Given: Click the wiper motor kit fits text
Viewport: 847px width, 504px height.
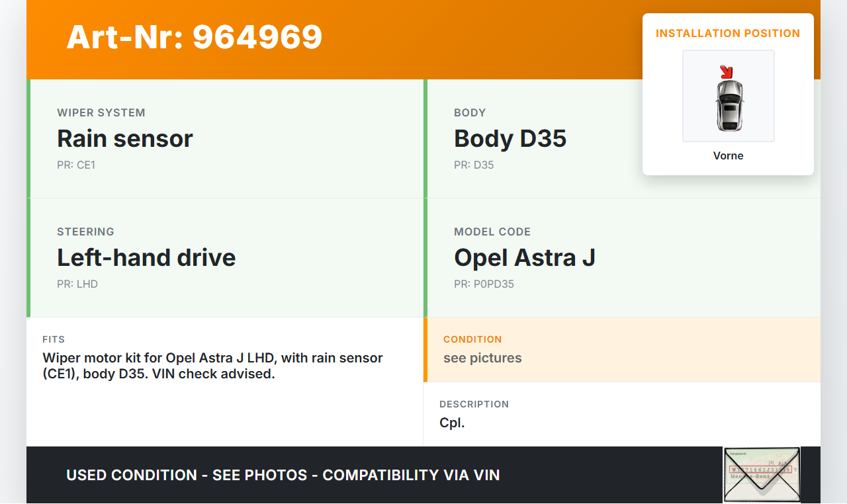Looking at the screenshot, I should point(212,366).
